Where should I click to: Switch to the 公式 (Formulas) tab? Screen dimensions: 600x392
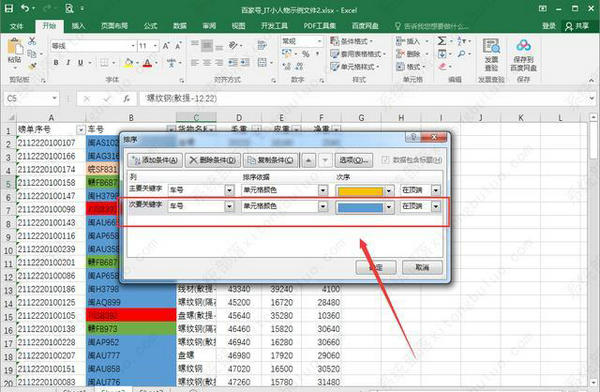click(x=150, y=26)
